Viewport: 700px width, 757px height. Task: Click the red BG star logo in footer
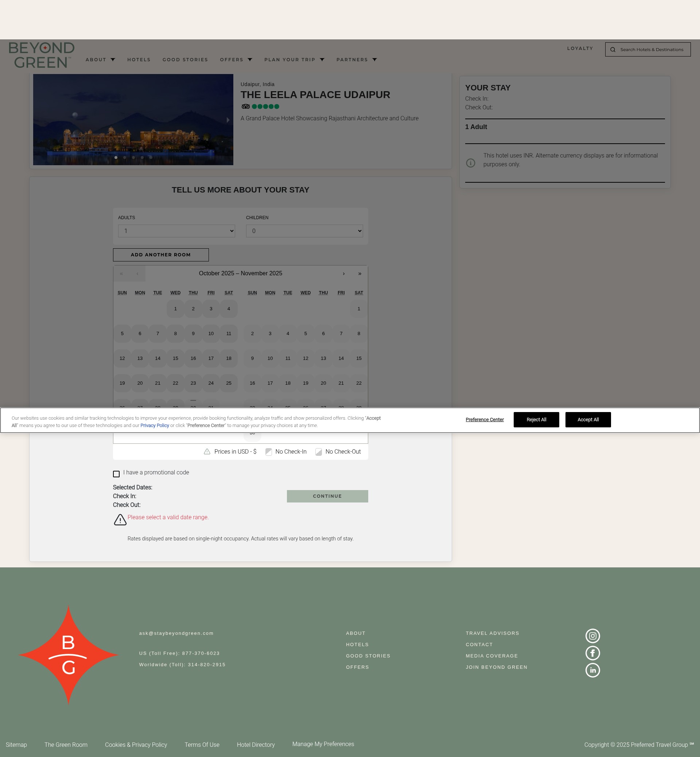click(x=68, y=655)
